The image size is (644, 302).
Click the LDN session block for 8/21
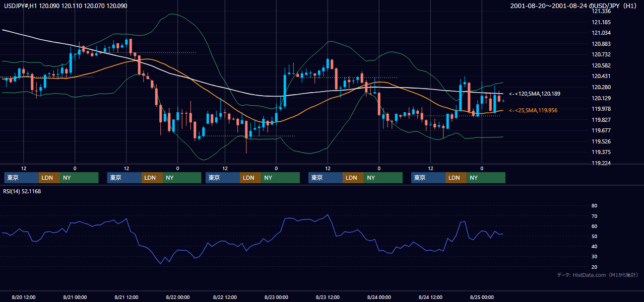tap(152, 178)
